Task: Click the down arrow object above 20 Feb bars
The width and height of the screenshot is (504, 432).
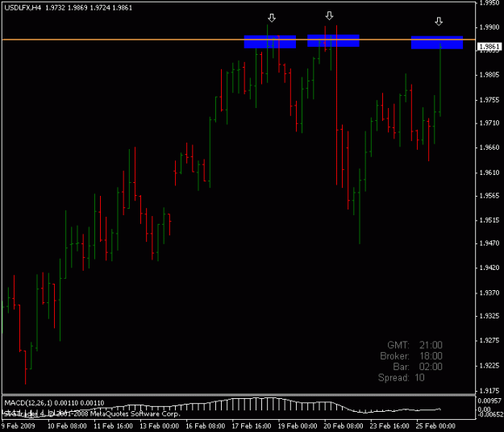Action: tap(329, 16)
